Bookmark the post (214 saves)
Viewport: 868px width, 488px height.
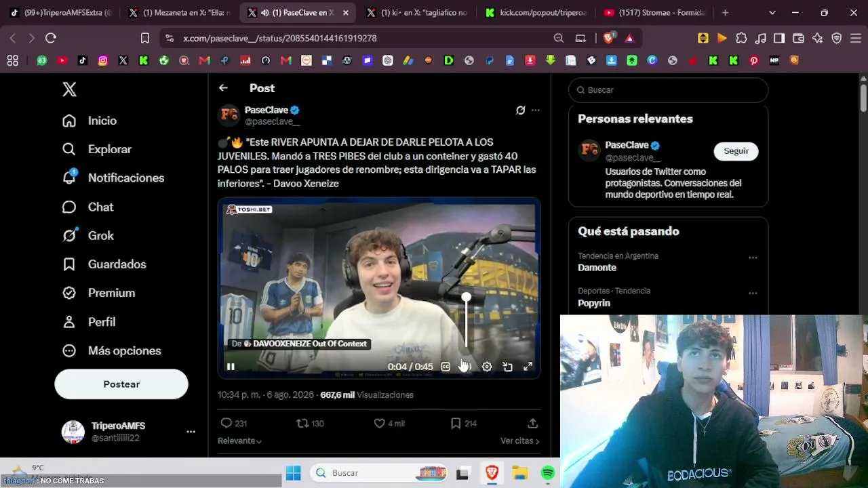[464, 423]
